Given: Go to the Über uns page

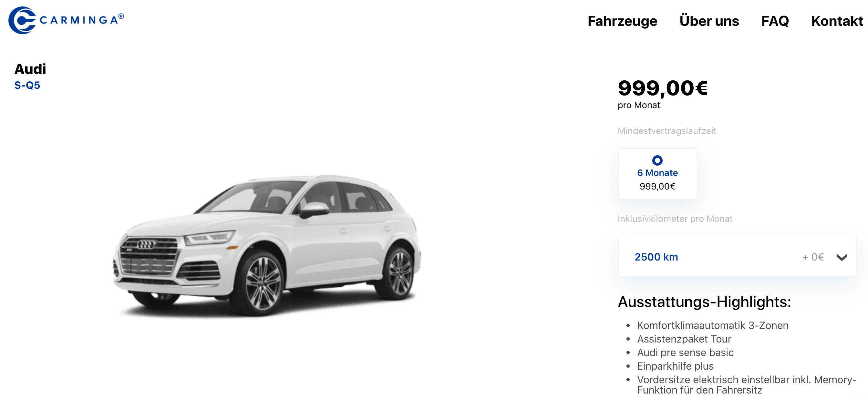Looking at the screenshot, I should tap(709, 21).
